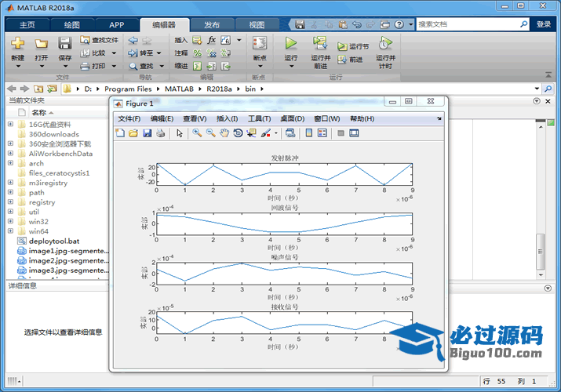Viewport: 561px width, 392px height.
Task: Click the 名称 column header to sort
Action: 39,113
